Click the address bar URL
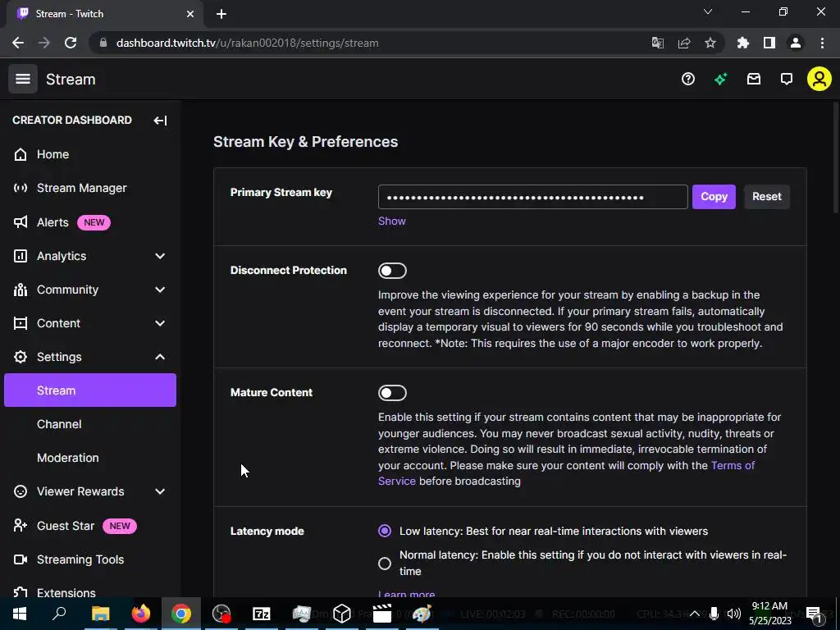 [247, 43]
